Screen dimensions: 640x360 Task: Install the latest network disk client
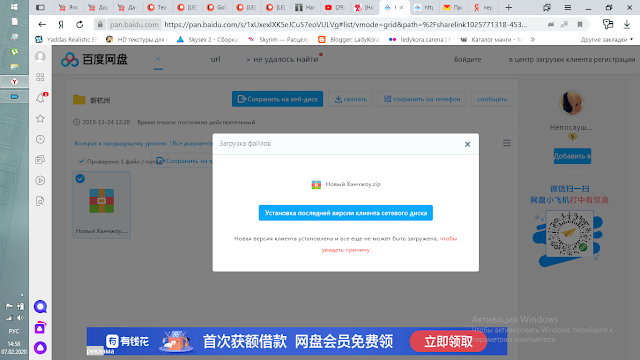(346, 213)
